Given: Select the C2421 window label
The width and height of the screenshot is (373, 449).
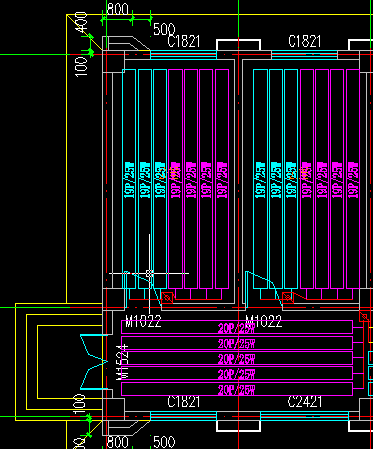Looking at the screenshot, I should pyautogui.click(x=305, y=402).
